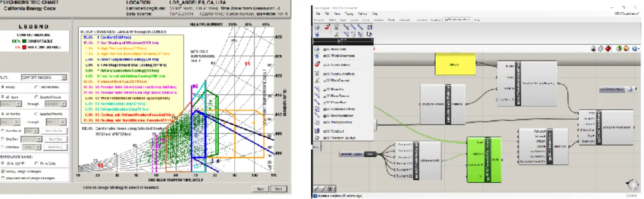The width and height of the screenshot is (644, 199).
Task: Choose the Selected Hours radio option
Action: pyautogui.click(x=36, y=97)
